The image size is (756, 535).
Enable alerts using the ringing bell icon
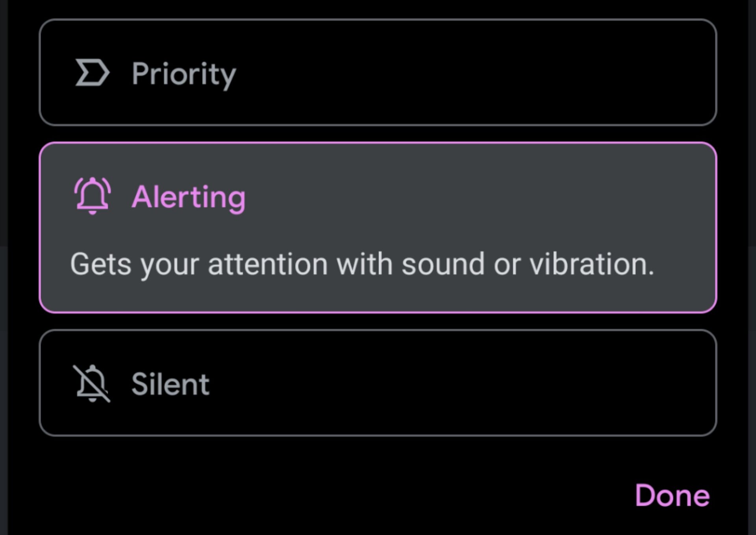pyautogui.click(x=93, y=196)
